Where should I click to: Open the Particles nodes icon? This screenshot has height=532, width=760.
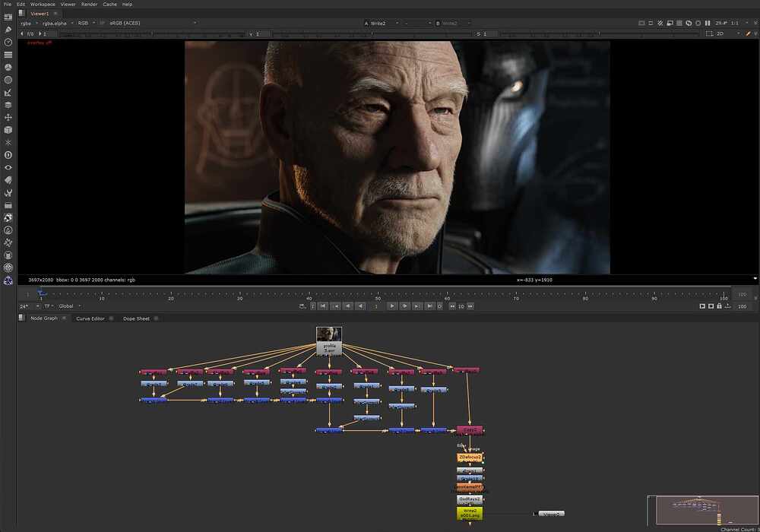click(x=8, y=142)
